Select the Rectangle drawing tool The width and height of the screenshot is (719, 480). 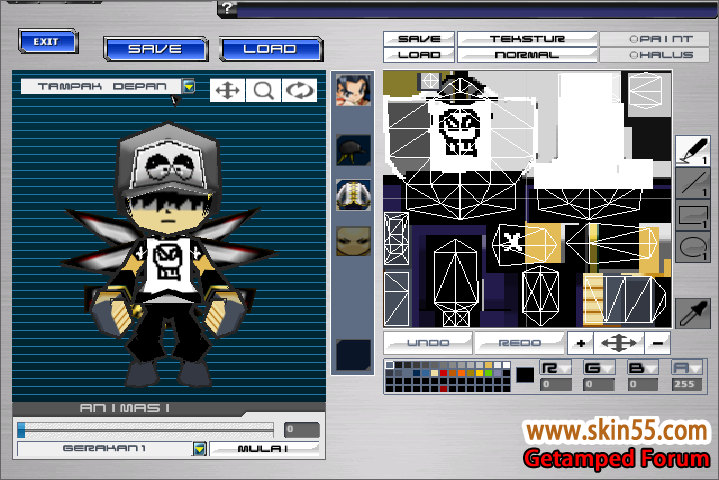(x=692, y=215)
